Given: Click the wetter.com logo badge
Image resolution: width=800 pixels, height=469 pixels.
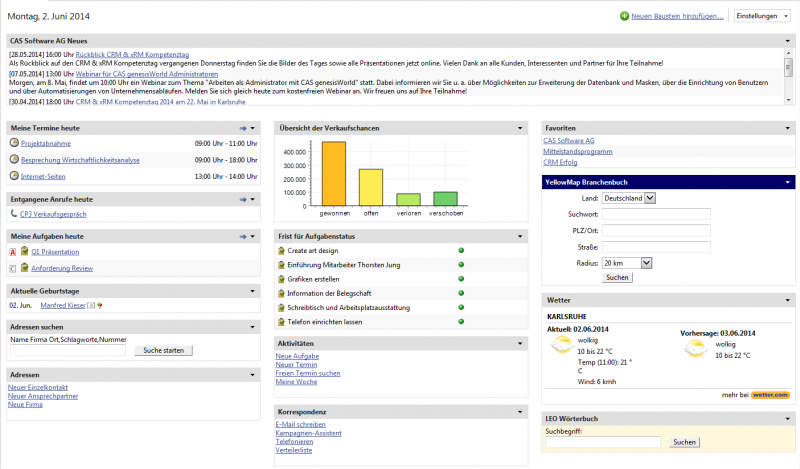Looking at the screenshot, I should point(770,394).
